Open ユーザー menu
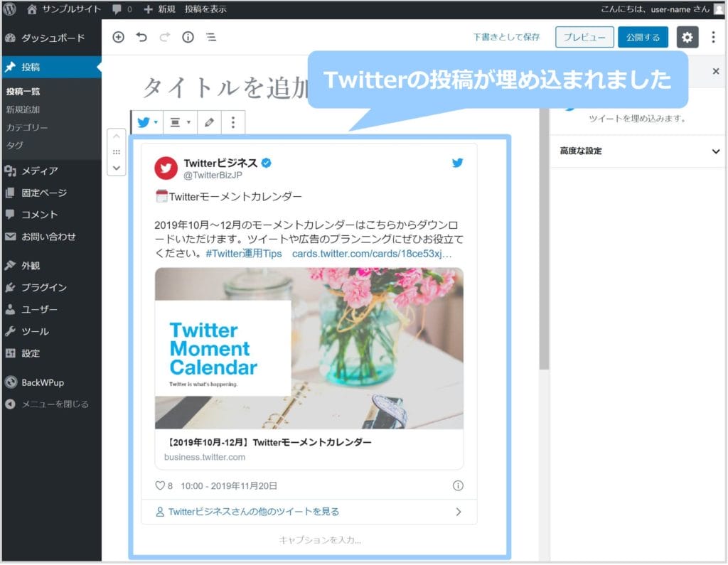 coord(51,309)
